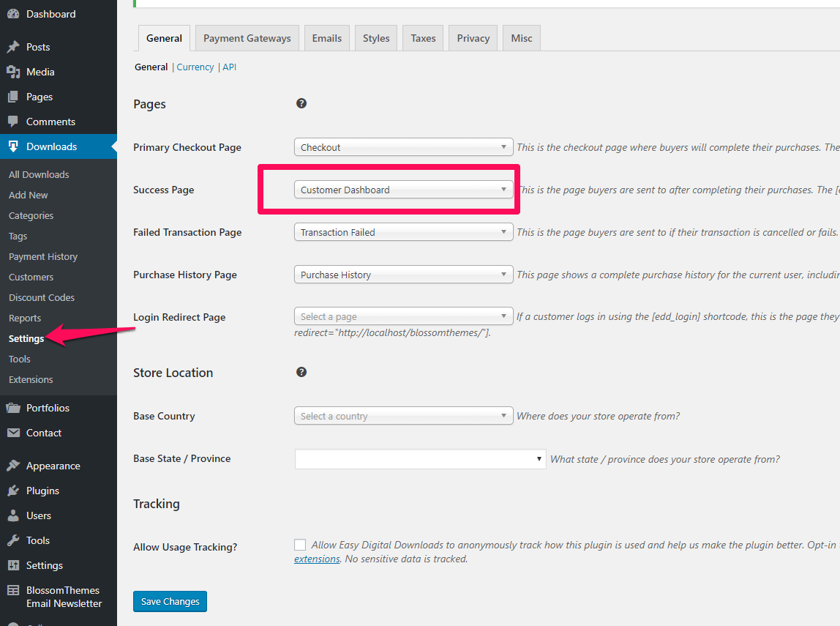Click the help icon next to Pages heading
Screen dimensions: 840x626
(301, 103)
